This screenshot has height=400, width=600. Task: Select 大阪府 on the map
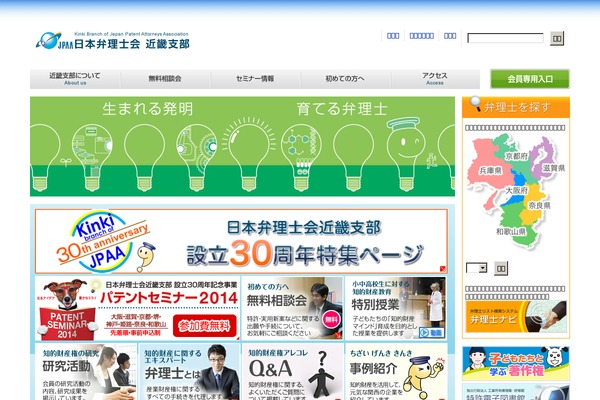click(517, 190)
